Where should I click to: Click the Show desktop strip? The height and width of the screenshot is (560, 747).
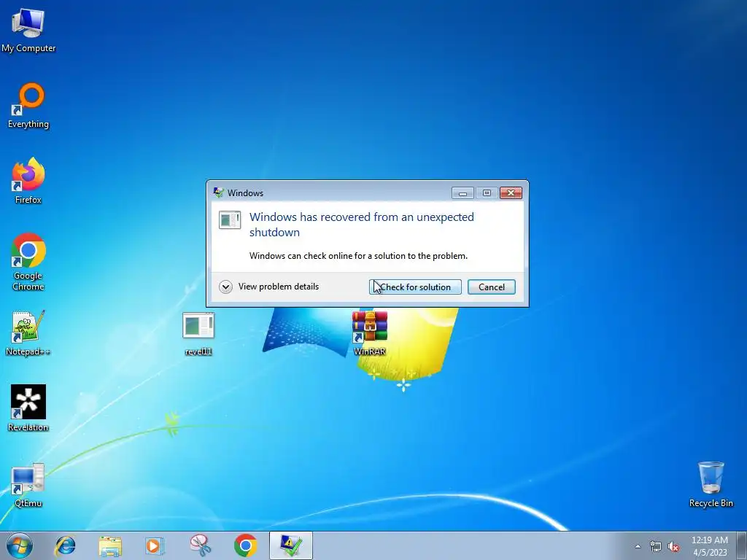tap(741, 545)
